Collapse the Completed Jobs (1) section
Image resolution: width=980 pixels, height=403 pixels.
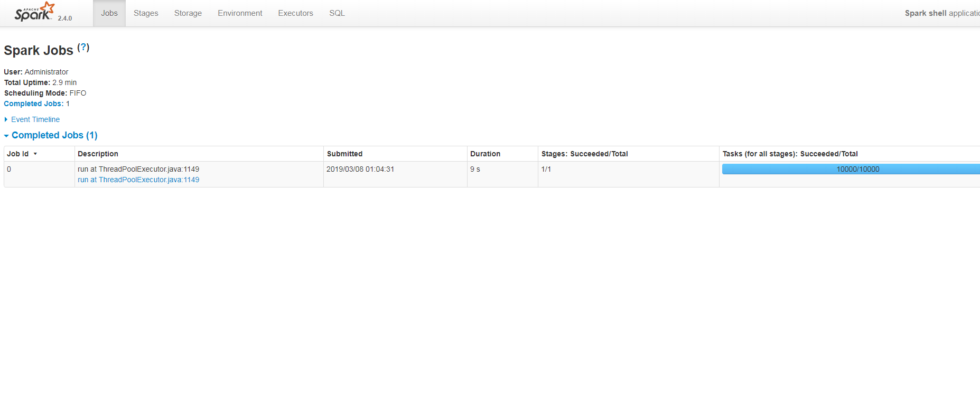51,135
